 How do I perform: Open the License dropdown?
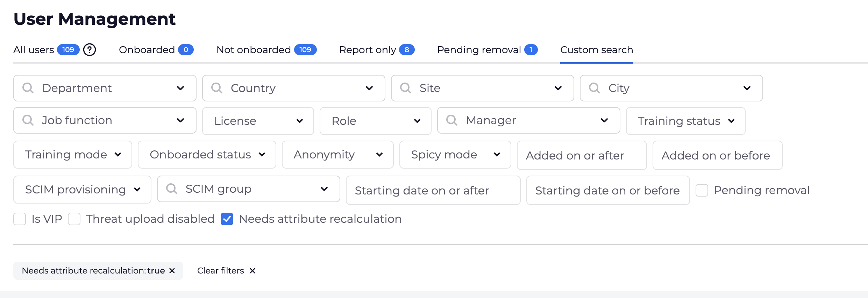coord(258,121)
